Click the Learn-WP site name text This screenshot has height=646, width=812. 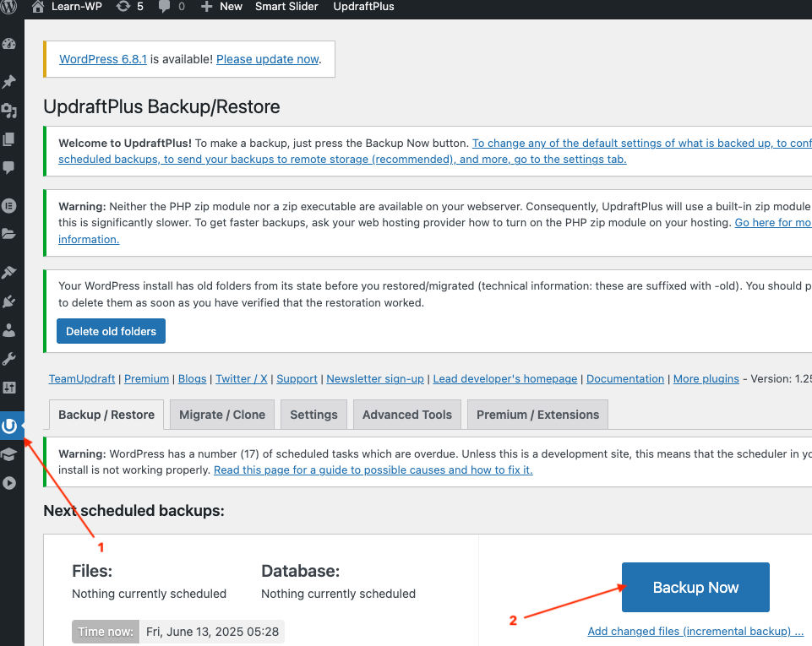coord(77,6)
